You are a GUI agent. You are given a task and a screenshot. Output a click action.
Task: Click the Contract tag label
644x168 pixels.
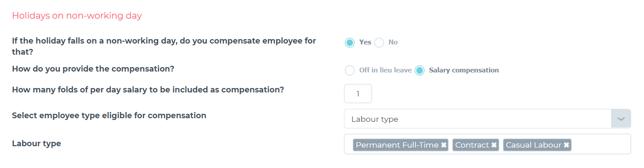472,145
